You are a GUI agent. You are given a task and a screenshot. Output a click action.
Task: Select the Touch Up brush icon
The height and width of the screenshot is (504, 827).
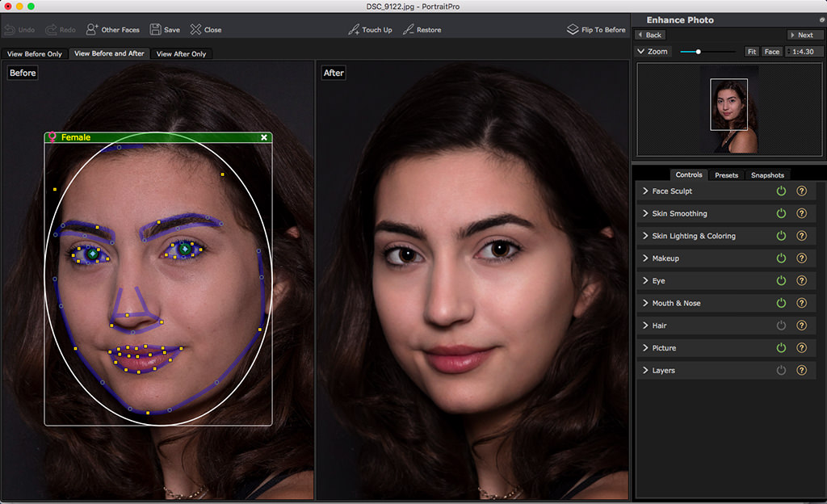coord(354,30)
